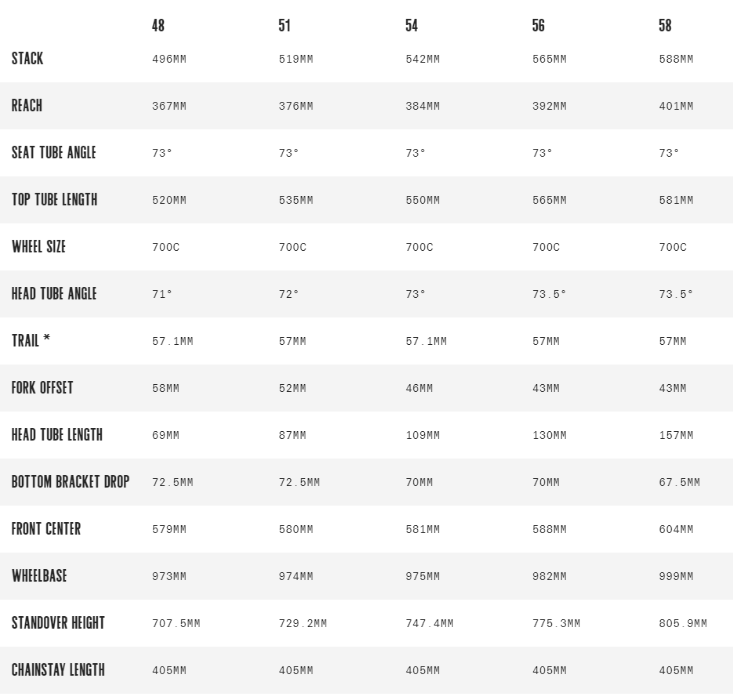
Task: Click the TRAIL * row label
Action: (31, 341)
